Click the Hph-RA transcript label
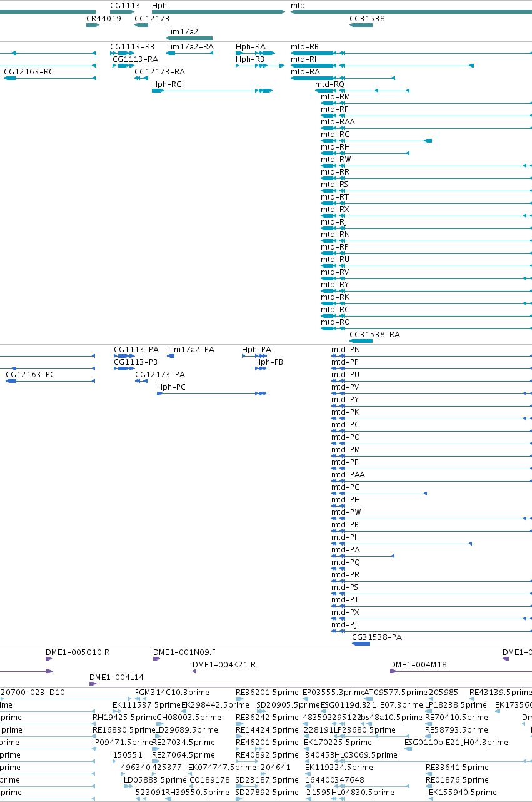Image resolution: width=532 pixels, height=802 pixels. (251, 47)
